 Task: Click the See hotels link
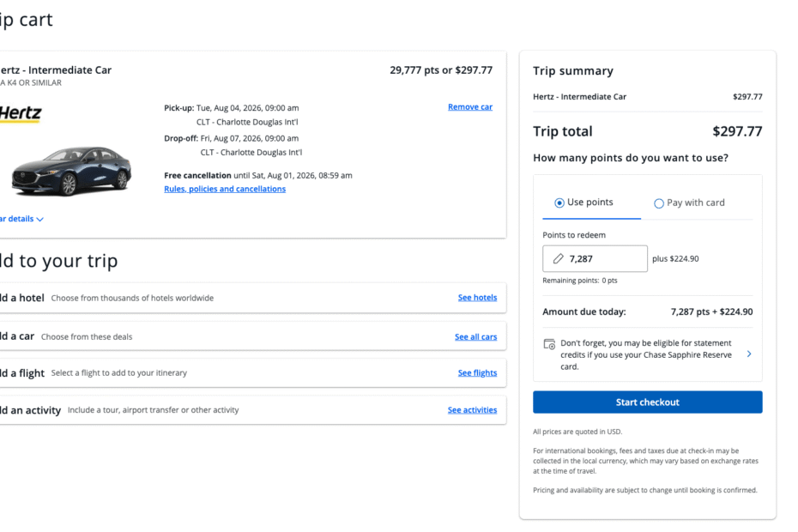pos(477,297)
